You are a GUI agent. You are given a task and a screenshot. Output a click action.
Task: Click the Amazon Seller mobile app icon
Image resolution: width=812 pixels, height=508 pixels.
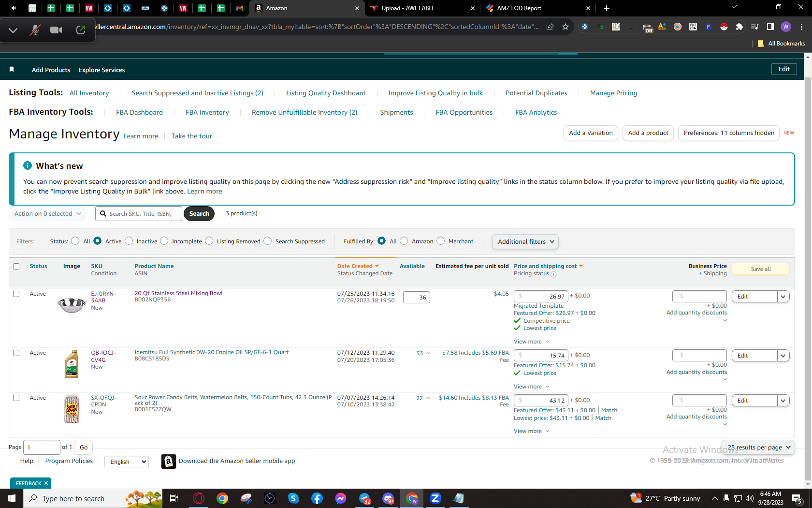(168, 462)
